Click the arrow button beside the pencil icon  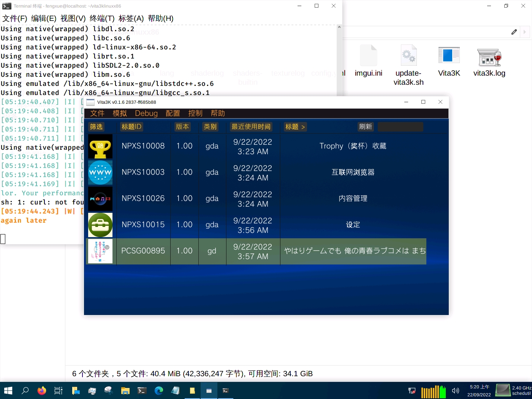coord(525,32)
